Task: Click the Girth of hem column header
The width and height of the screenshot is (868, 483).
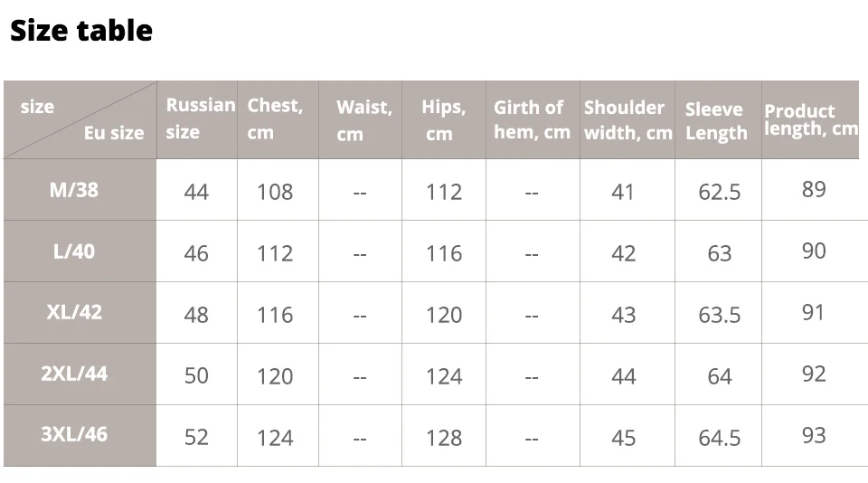Action: (532, 119)
